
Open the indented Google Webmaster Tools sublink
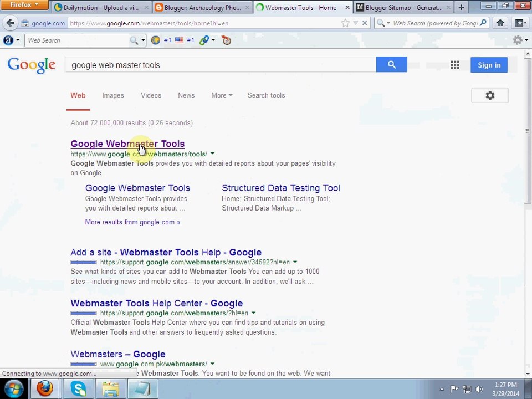tap(138, 188)
